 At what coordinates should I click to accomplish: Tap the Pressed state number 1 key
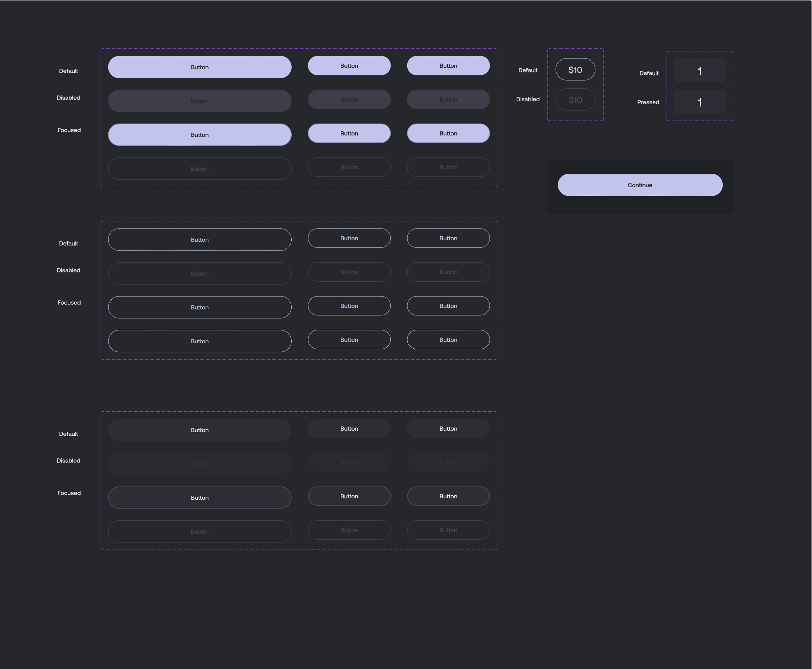pyautogui.click(x=700, y=101)
